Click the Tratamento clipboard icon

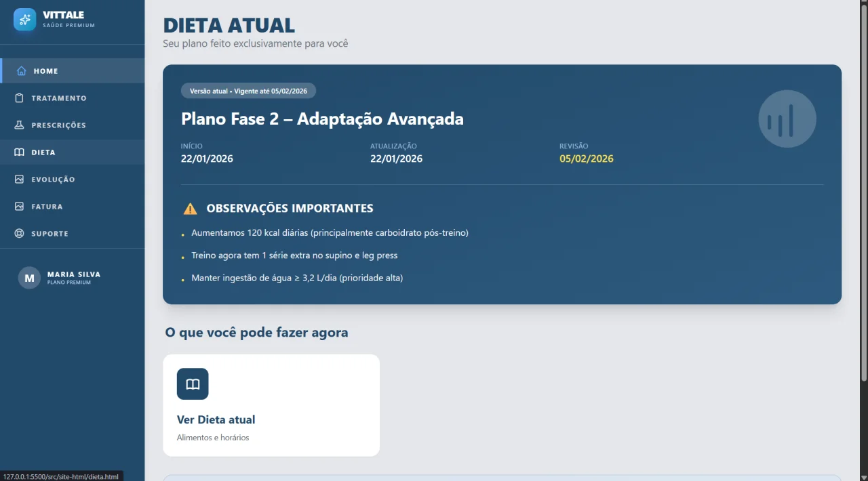tap(19, 98)
